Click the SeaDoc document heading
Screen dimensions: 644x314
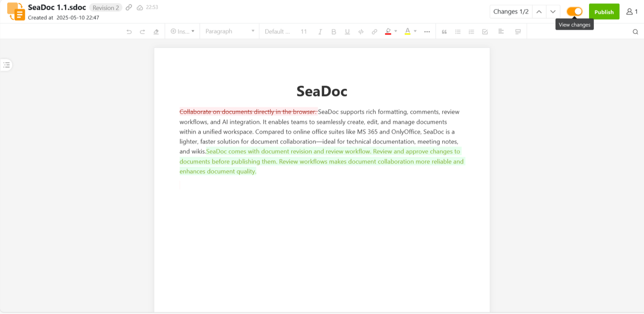(x=322, y=91)
